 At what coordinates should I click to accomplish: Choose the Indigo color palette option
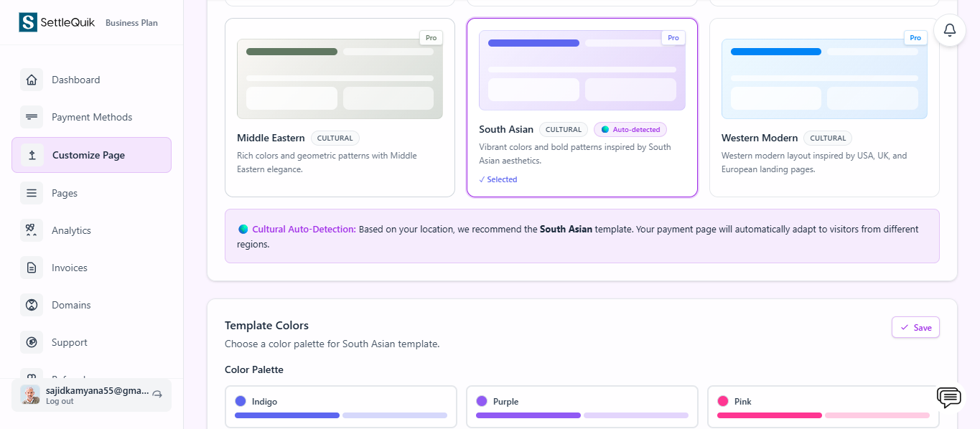tap(340, 407)
